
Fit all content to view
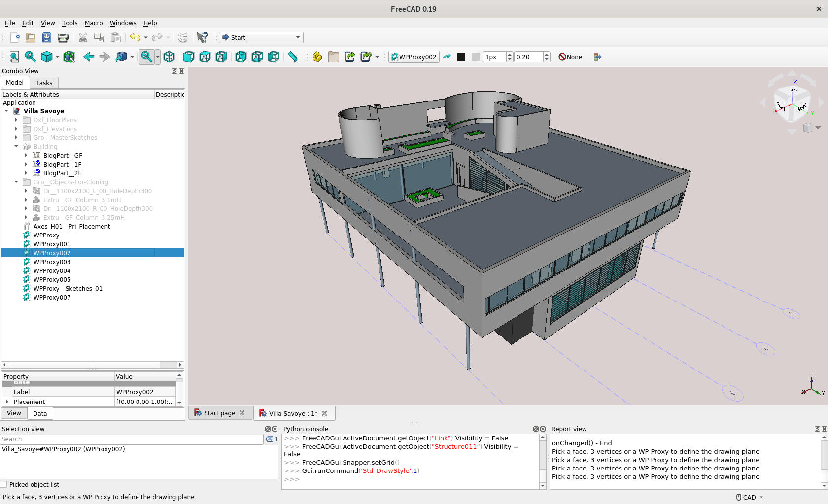(14, 57)
